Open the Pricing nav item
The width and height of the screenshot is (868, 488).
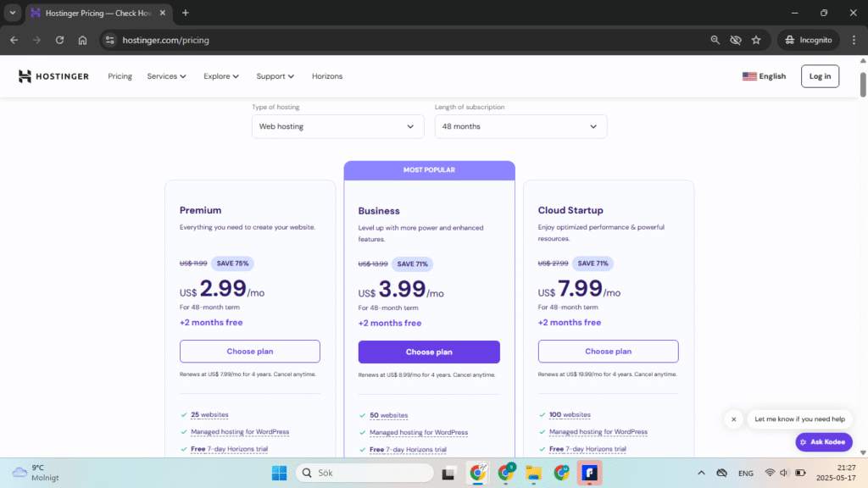(120, 76)
